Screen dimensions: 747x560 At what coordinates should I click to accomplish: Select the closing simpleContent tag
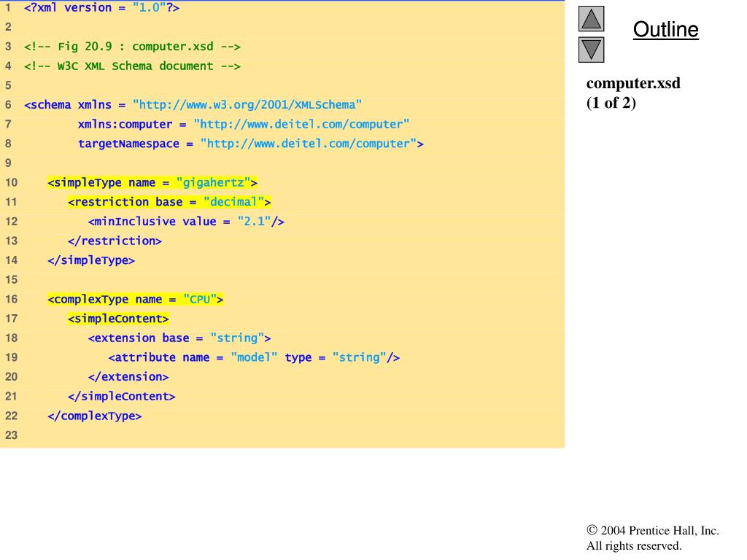point(122,397)
